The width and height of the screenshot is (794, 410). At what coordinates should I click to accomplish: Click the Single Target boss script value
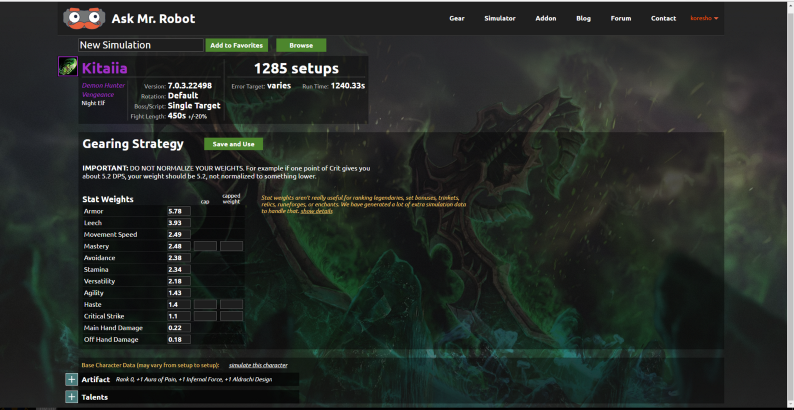pos(194,106)
